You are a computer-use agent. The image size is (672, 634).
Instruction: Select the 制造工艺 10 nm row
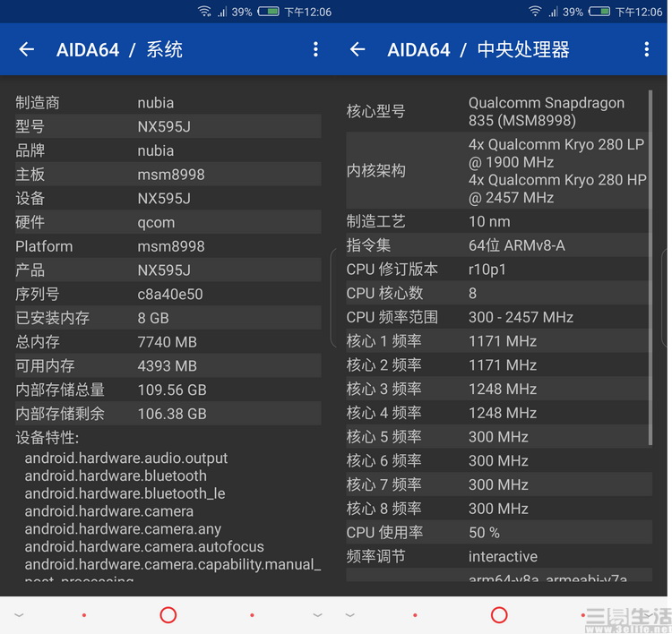click(x=497, y=221)
